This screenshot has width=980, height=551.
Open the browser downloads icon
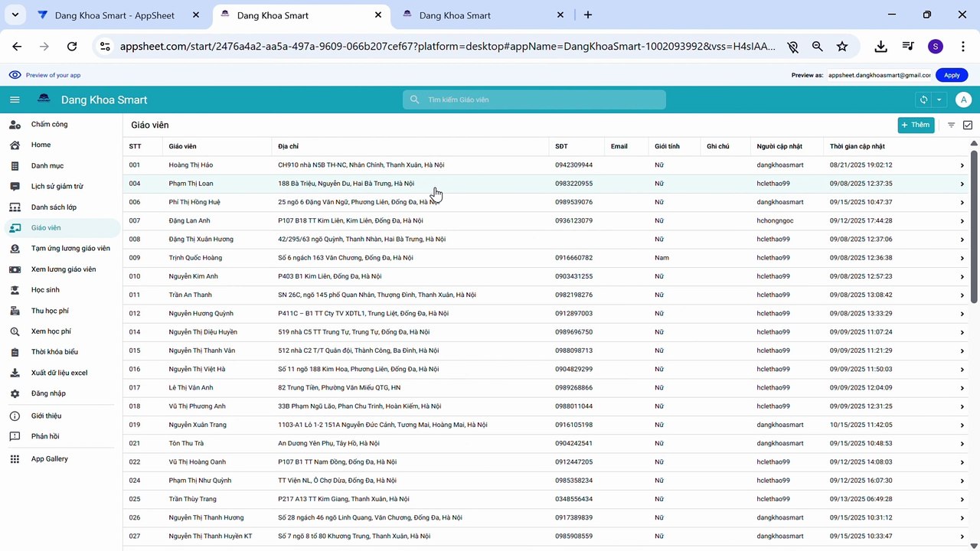881,46
